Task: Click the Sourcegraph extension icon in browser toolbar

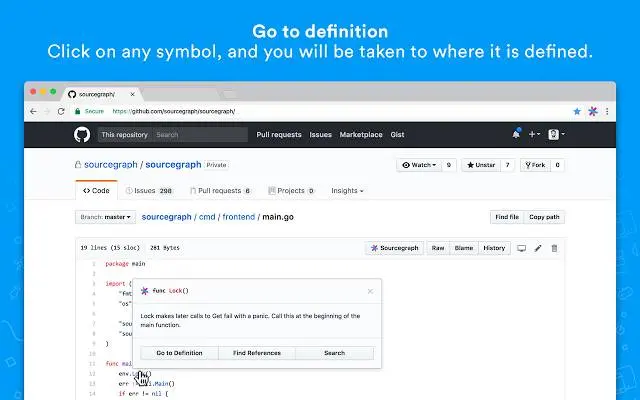Action: pos(593,111)
